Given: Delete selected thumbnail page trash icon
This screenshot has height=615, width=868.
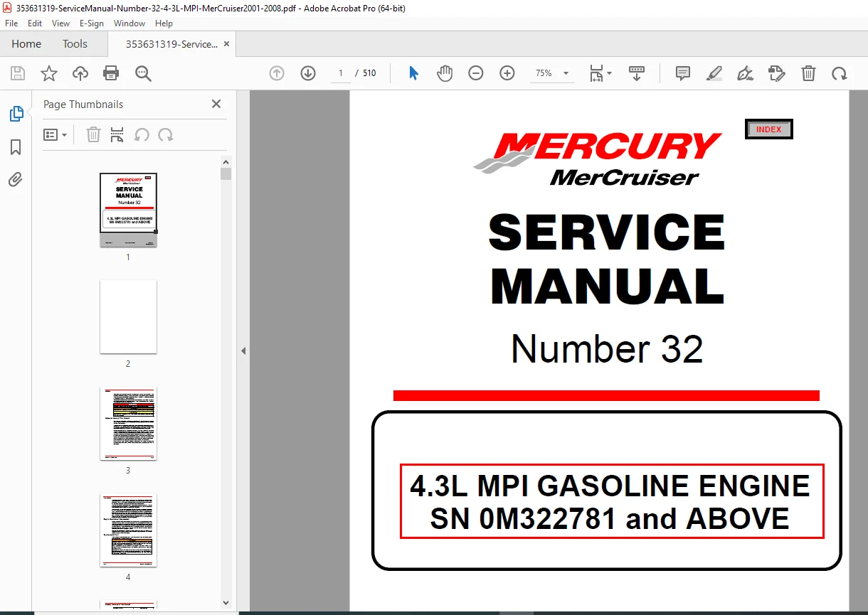Looking at the screenshot, I should point(93,134).
